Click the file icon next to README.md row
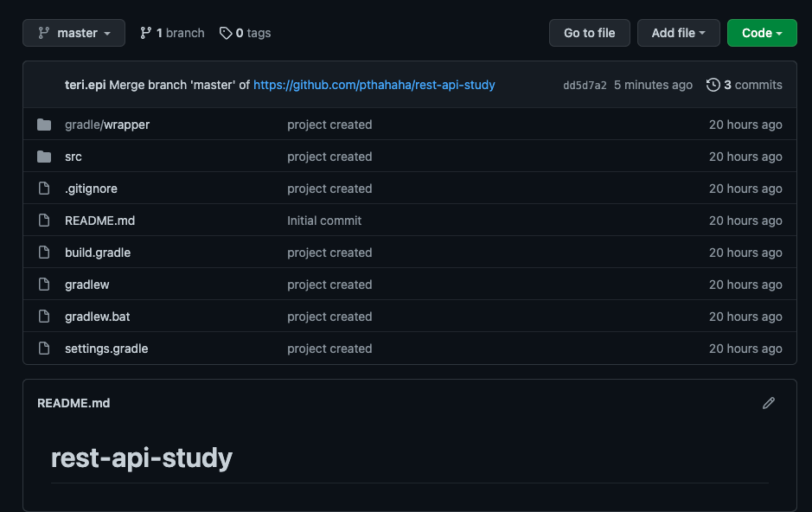Image resolution: width=812 pixels, height=512 pixels. 44,221
